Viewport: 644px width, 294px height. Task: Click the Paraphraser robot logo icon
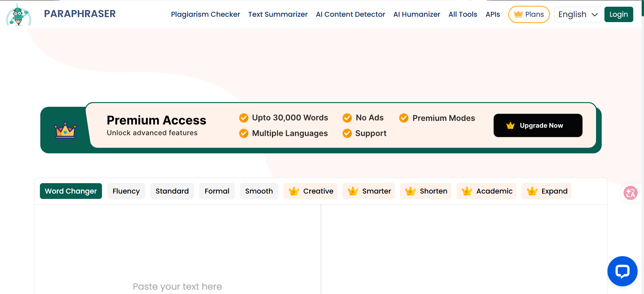[x=18, y=15]
